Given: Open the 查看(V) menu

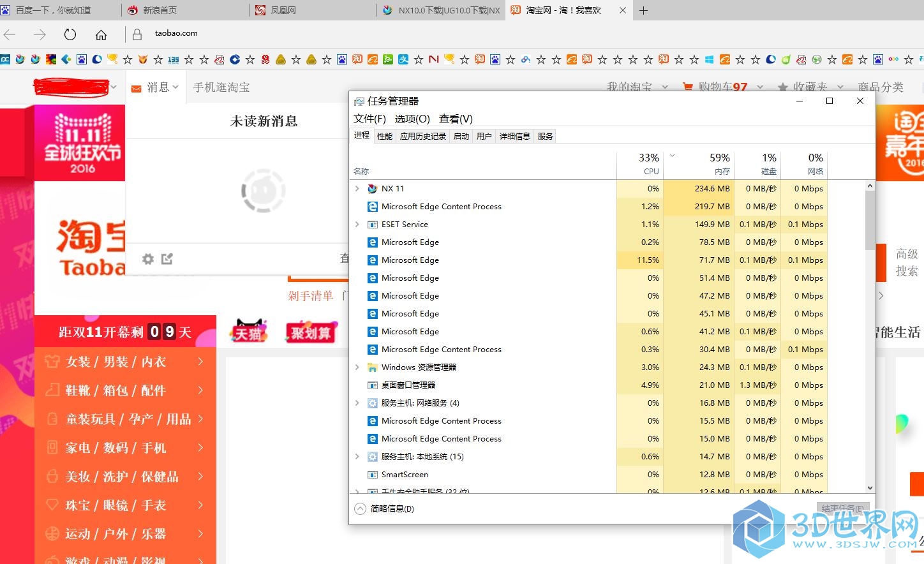Looking at the screenshot, I should coord(456,119).
